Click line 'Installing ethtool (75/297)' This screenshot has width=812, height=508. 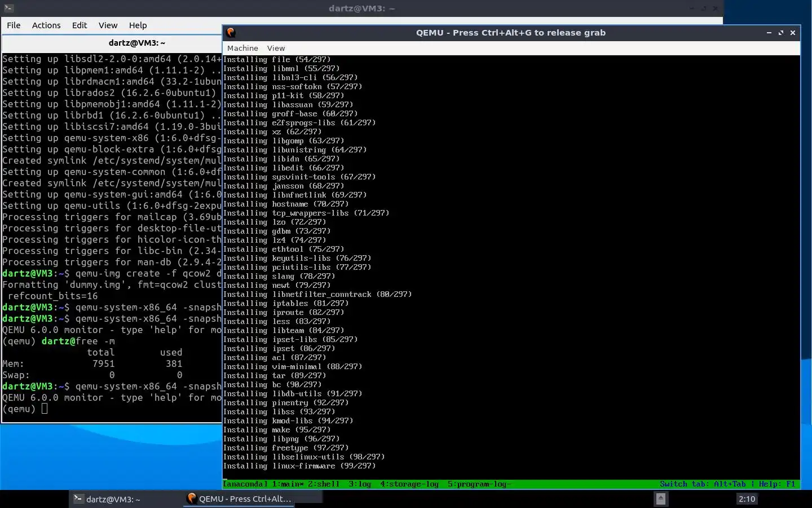284,249
